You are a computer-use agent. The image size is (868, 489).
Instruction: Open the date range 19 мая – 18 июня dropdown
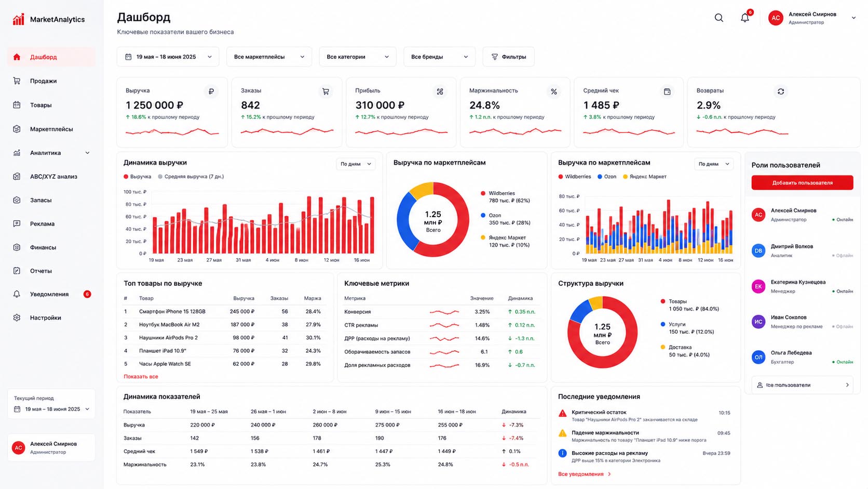pos(168,57)
